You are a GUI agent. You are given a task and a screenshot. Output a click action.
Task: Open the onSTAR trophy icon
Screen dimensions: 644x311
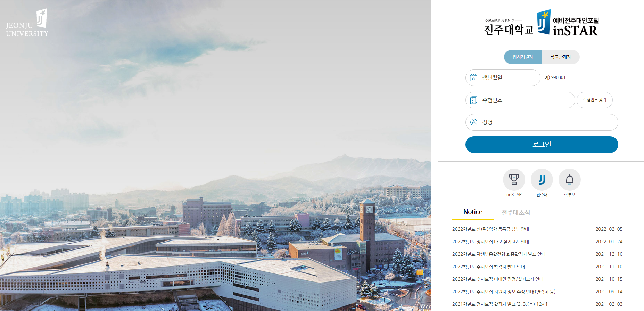pyautogui.click(x=514, y=180)
